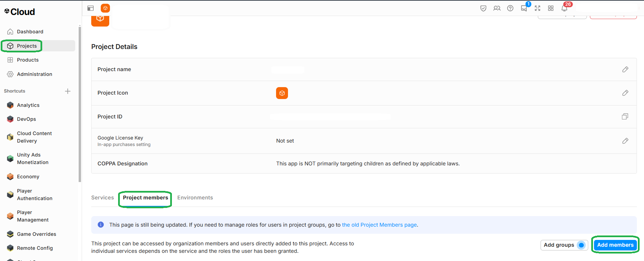The image size is (644, 261).
Task: Click the fullscreen expand arrows icon
Action: point(537,8)
